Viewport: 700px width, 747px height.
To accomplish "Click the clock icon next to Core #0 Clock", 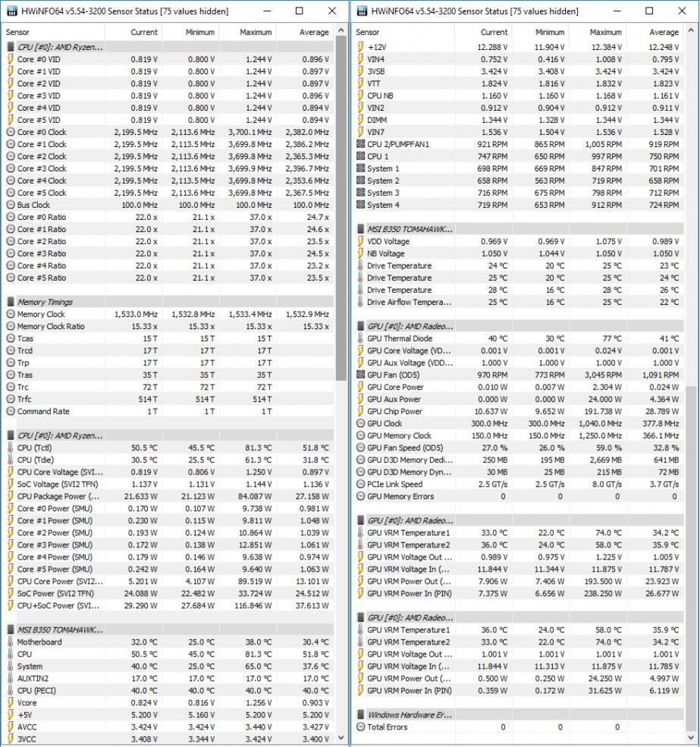I will (x=11, y=132).
